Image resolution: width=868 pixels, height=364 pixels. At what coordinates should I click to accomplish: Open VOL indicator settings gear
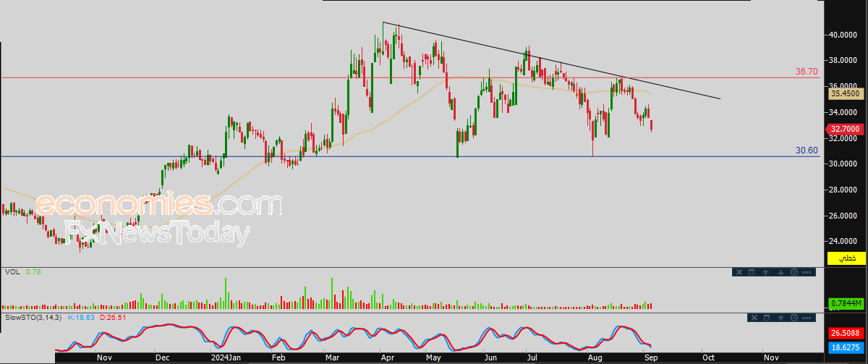[794, 272]
